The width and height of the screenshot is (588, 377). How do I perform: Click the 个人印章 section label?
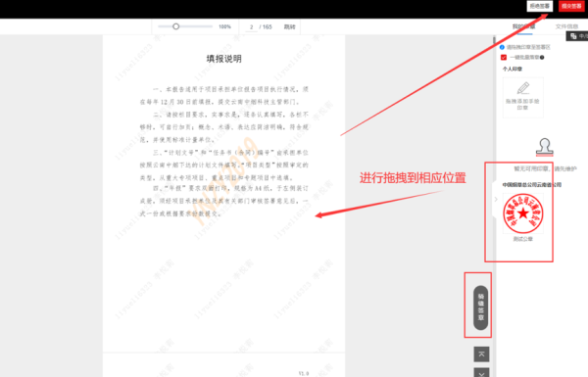coord(513,69)
